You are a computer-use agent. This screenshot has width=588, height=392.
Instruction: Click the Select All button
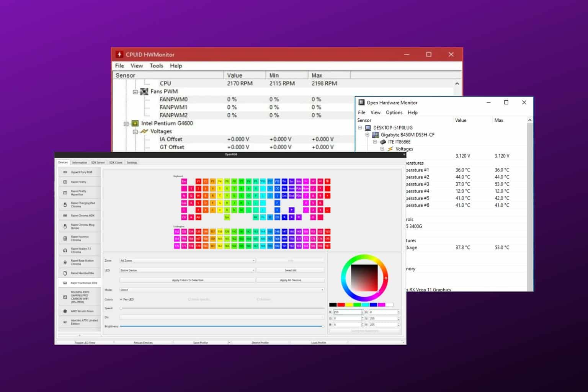(x=291, y=270)
